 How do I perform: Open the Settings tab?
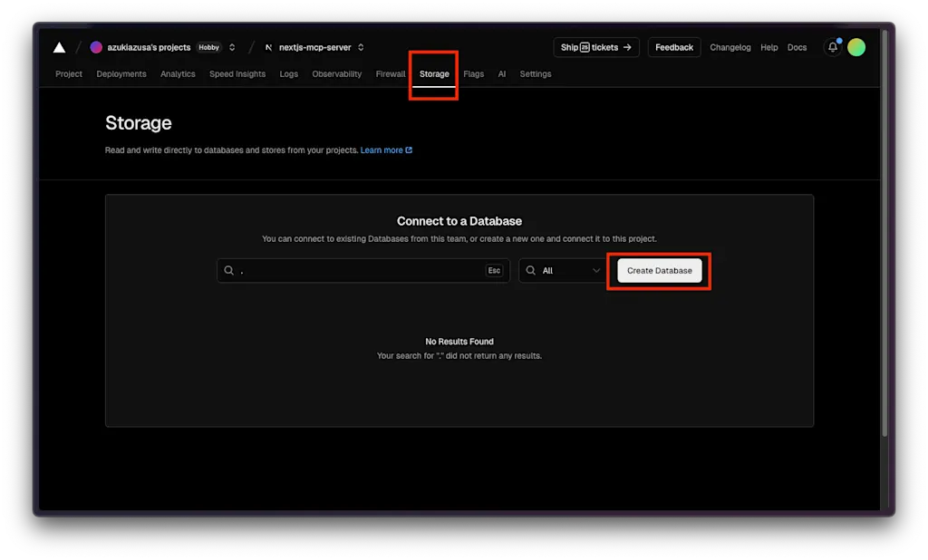point(536,74)
